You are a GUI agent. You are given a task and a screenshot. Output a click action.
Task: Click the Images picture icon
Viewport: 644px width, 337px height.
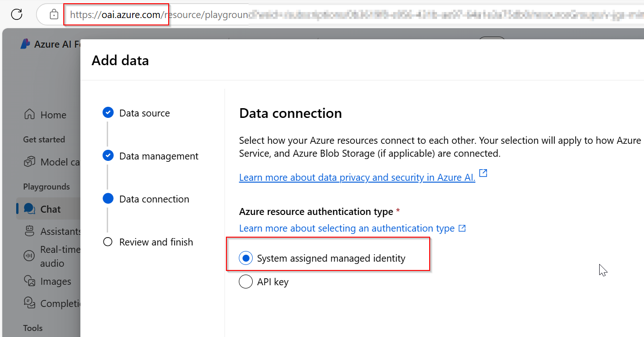click(30, 281)
